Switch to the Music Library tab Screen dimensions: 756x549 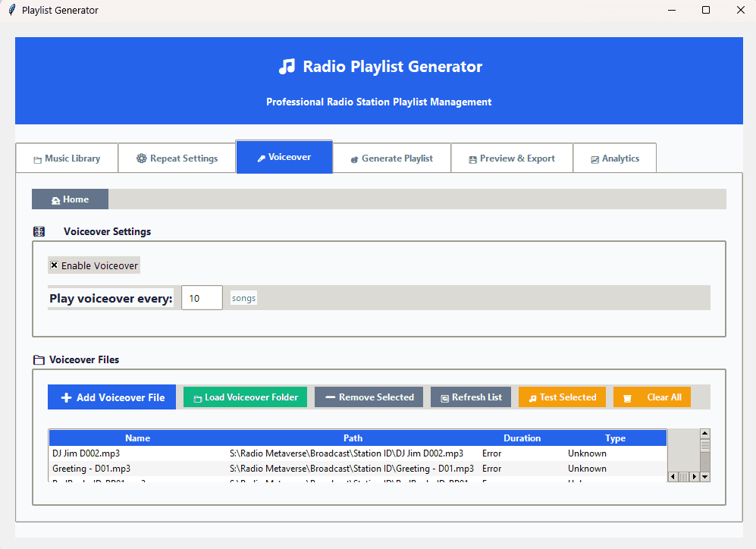(67, 158)
